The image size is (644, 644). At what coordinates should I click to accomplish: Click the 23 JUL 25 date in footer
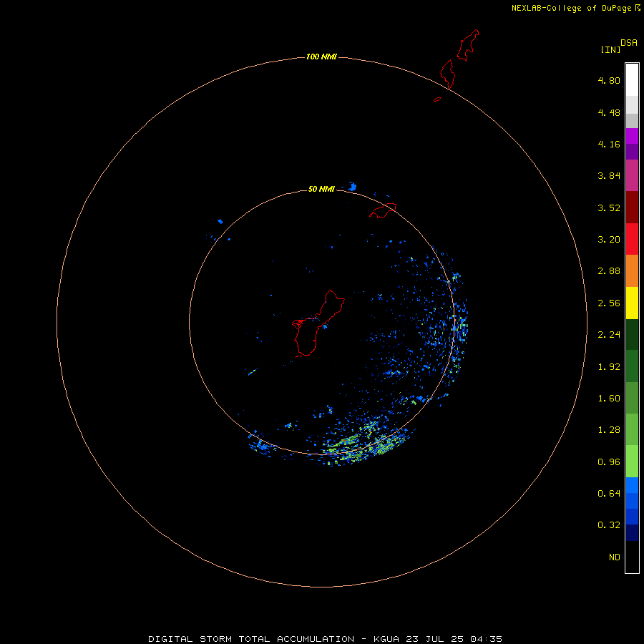(x=434, y=639)
